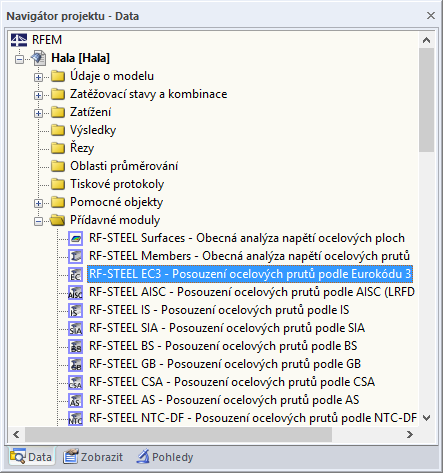Collapse the Přídavné moduly node

(x=38, y=221)
